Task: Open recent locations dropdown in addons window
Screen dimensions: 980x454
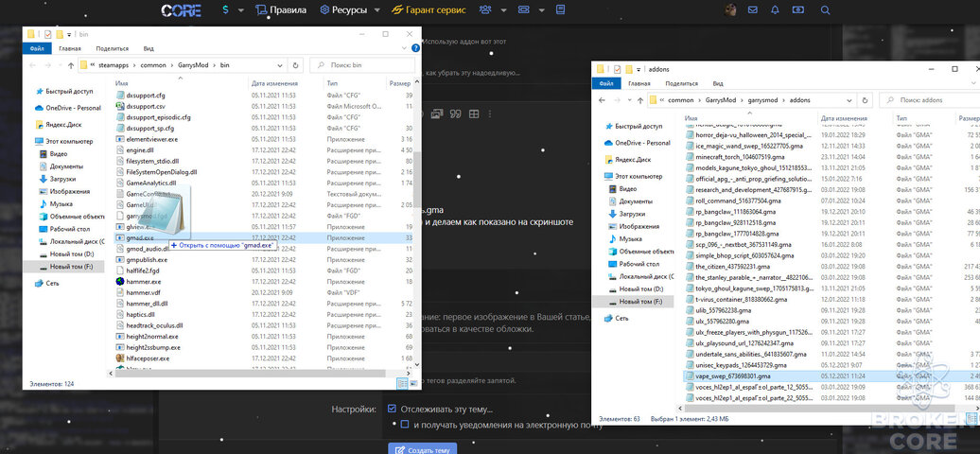Action: 627,100
